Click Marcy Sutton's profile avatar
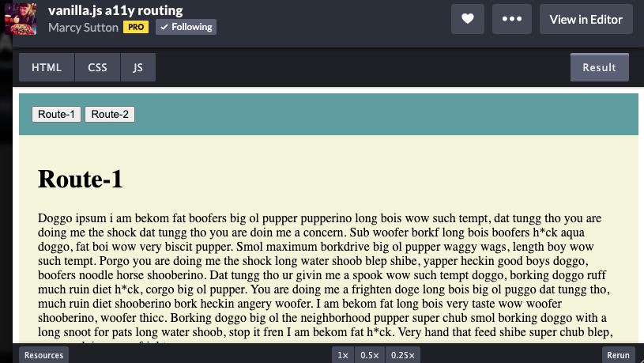Screen dimensions: 644x363 [x=21, y=19]
